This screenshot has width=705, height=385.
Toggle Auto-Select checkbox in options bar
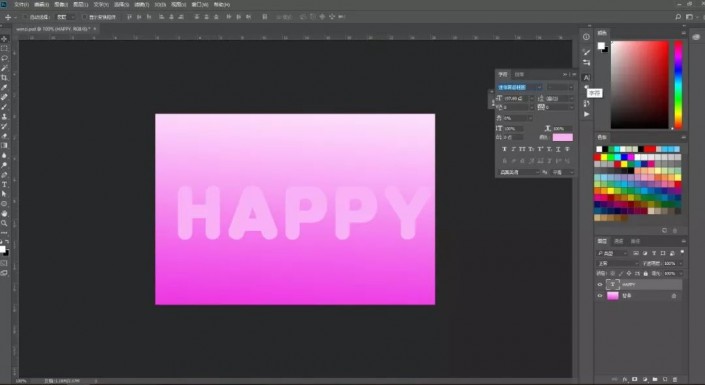[x=25, y=17]
